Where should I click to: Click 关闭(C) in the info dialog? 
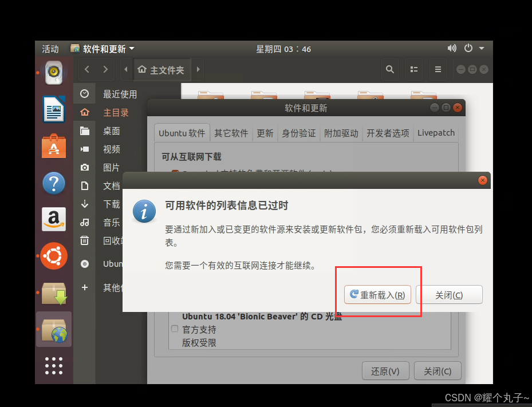point(449,294)
